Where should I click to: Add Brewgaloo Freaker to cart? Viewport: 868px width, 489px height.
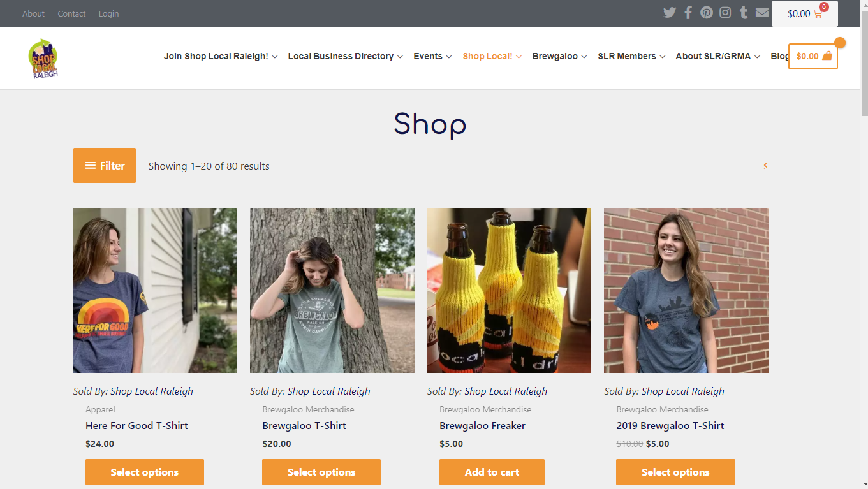[x=492, y=472]
